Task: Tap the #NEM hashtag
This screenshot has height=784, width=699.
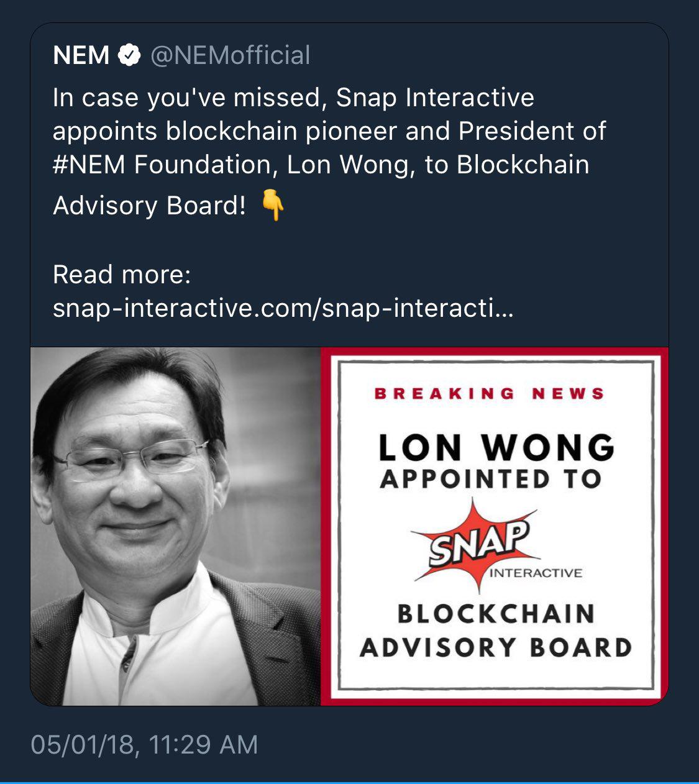Action: (x=89, y=165)
